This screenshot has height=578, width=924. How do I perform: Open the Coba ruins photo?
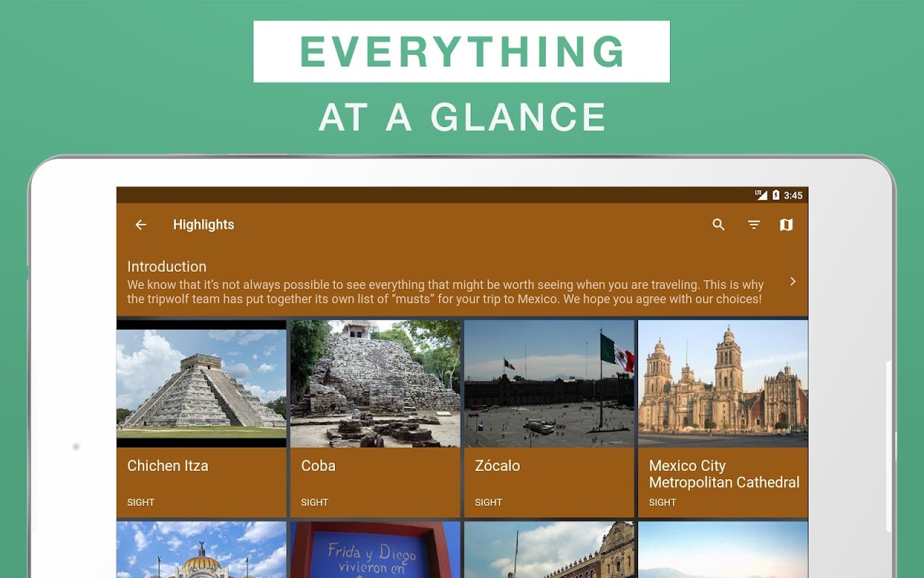(x=375, y=384)
